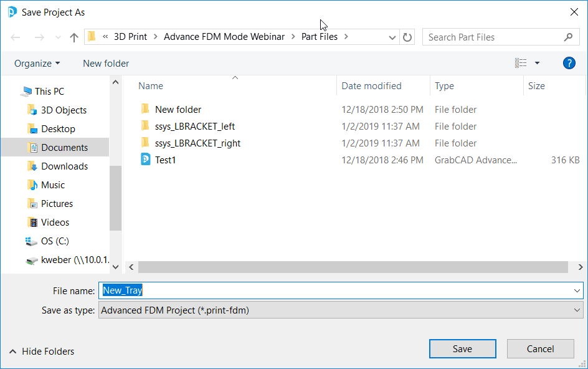The height and width of the screenshot is (369, 588).
Task: Click file list scroll right arrow
Action: pyautogui.click(x=580, y=267)
